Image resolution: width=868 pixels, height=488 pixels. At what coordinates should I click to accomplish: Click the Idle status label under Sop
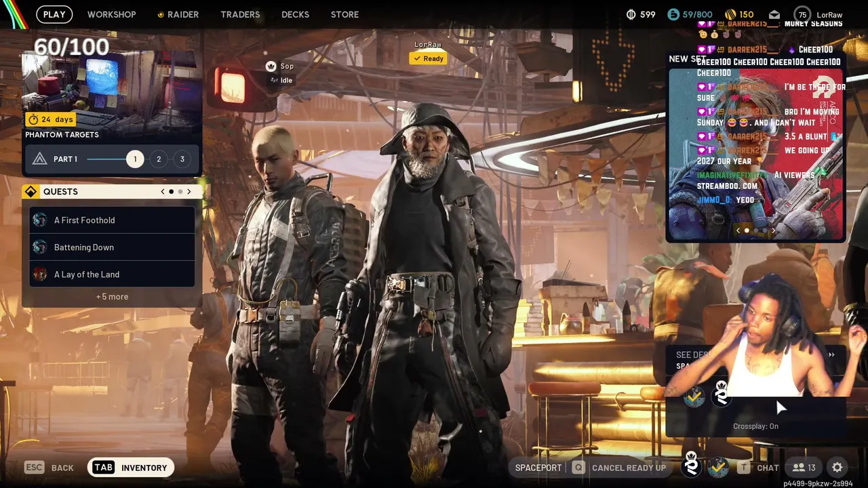coord(286,80)
